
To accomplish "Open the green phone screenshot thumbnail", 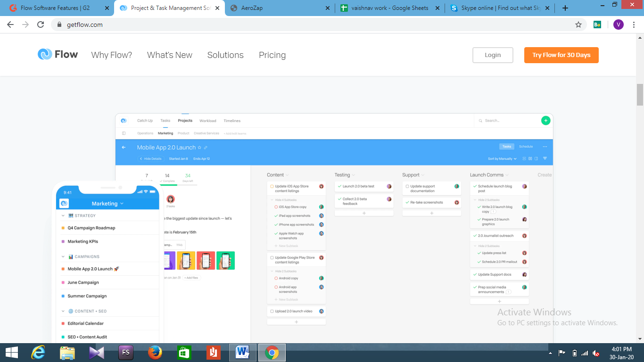I will 225,260.
